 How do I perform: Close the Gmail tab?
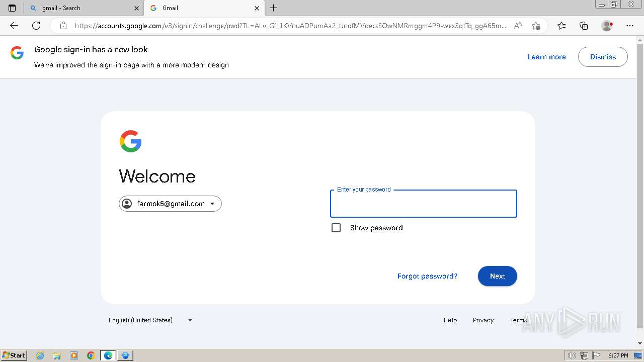tap(257, 8)
